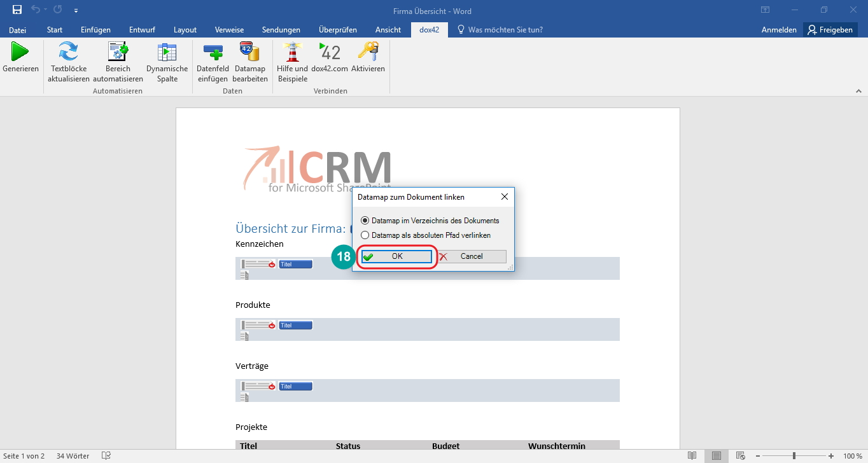
Task: Click the '100 %' zoom level
Action: coord(853,456)
